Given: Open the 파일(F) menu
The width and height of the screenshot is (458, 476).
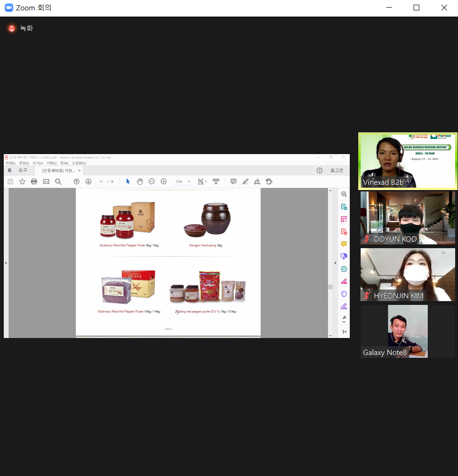Looking at the screenshot, I should pos(10,164).
